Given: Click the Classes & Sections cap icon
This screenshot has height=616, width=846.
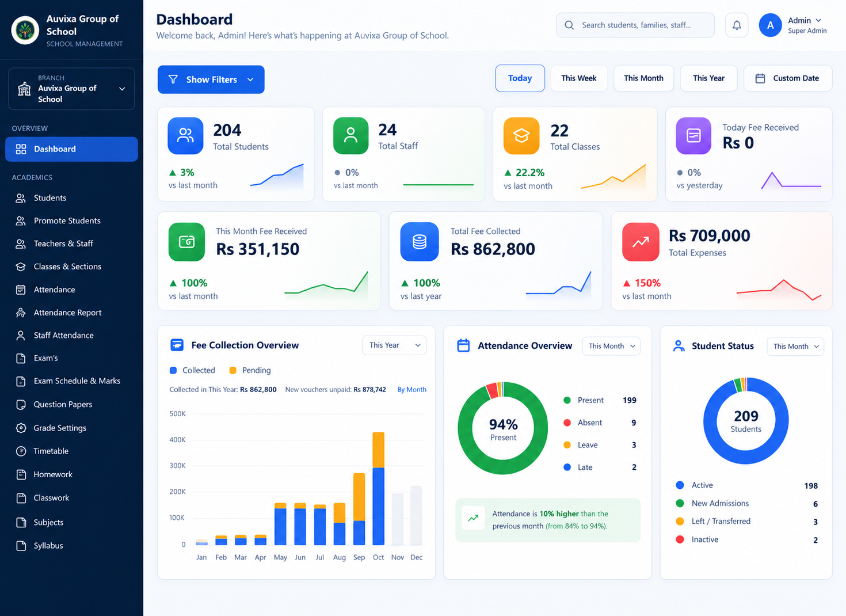Looking at the screenshot, I should 21,267.
